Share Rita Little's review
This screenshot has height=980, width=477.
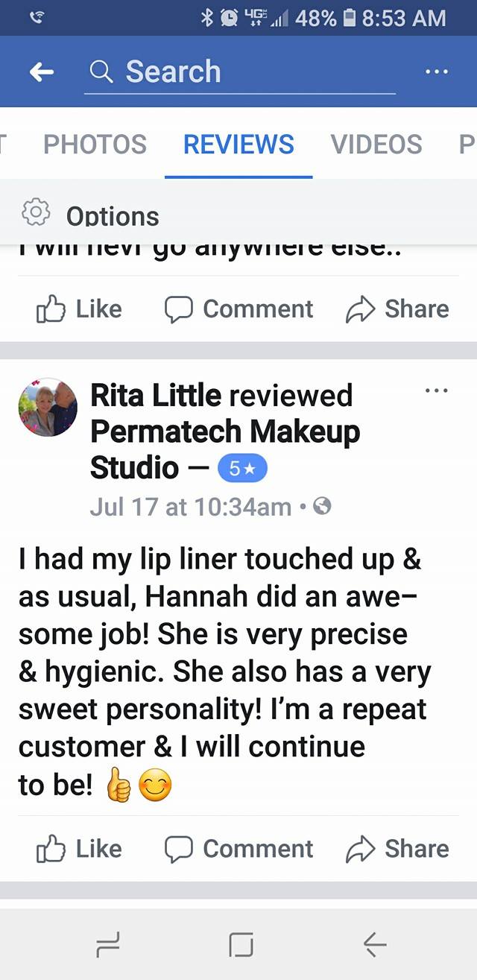[x=397, y=849]
